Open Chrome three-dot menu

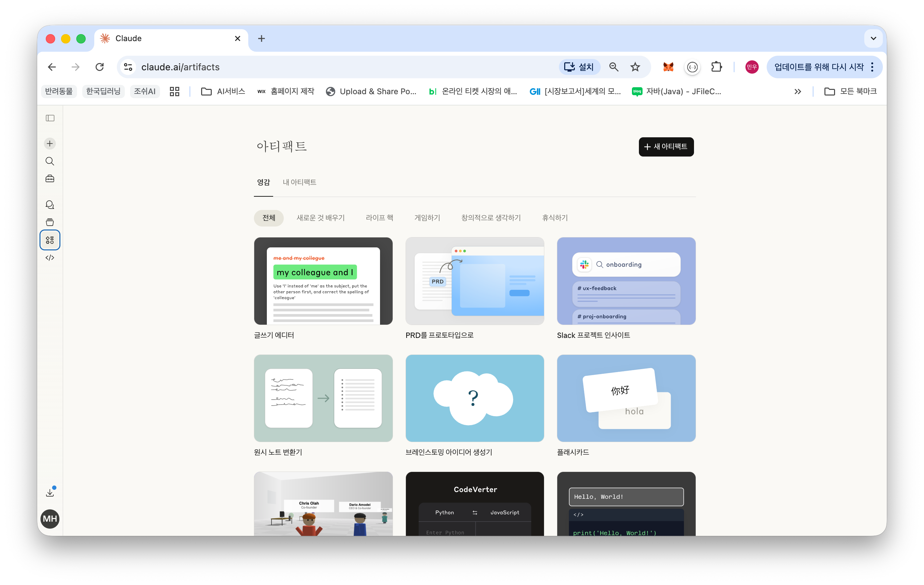872,67
